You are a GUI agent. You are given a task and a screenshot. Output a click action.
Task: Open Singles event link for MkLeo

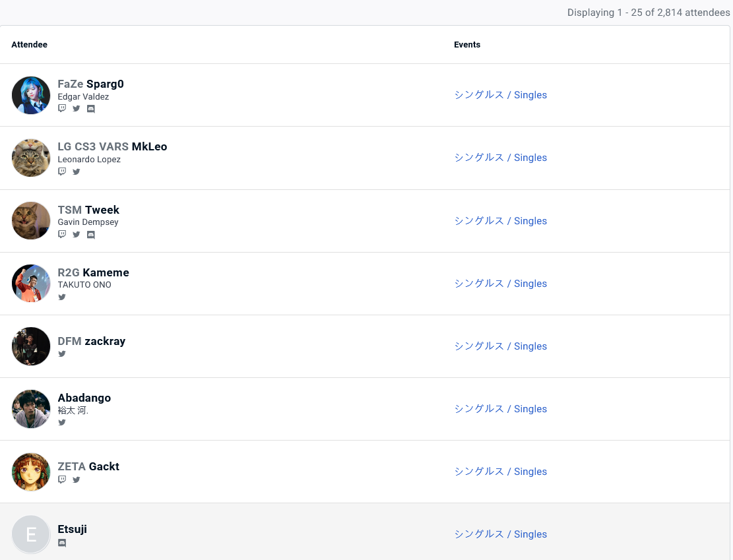point(501,158)
